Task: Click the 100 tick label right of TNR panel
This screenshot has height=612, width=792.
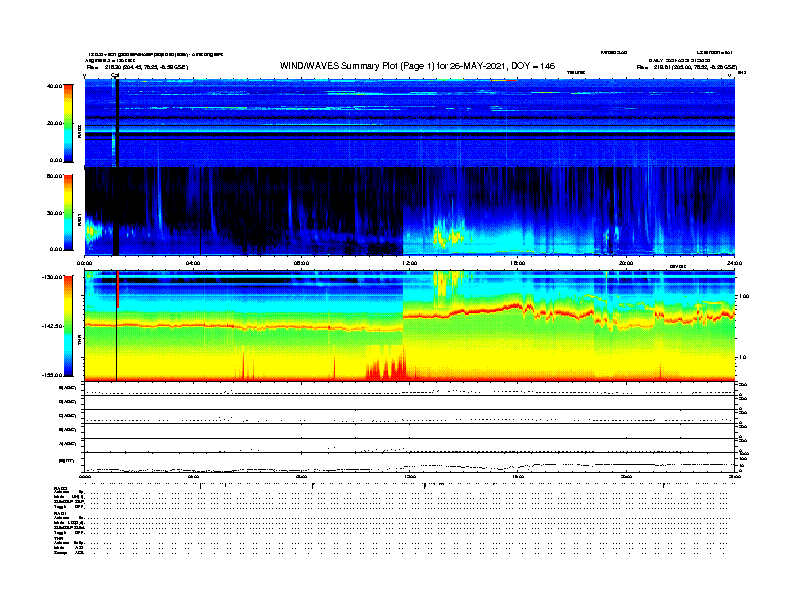Action: pyautogui.click(x=744, y=296)
